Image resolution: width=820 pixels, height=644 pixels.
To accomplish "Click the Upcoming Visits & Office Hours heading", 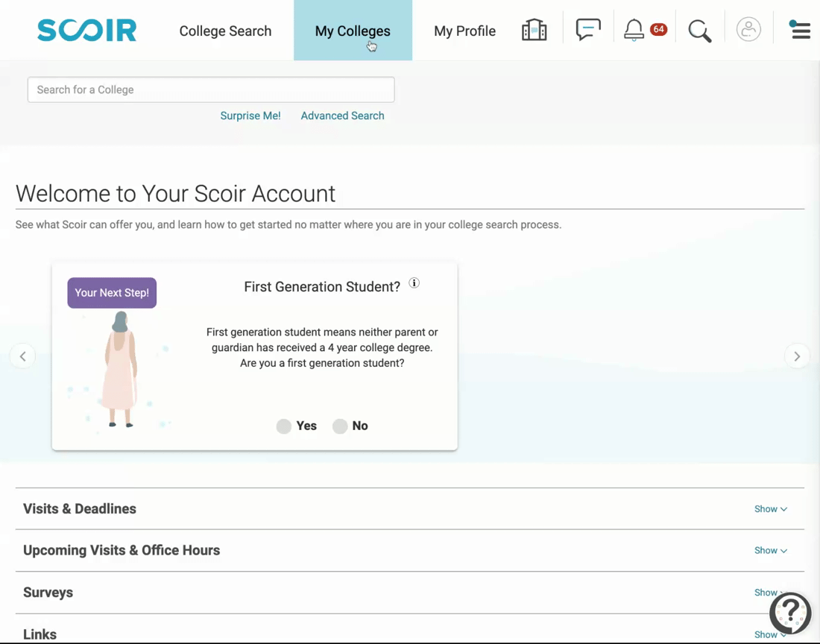I will click(x=122, y=550).
